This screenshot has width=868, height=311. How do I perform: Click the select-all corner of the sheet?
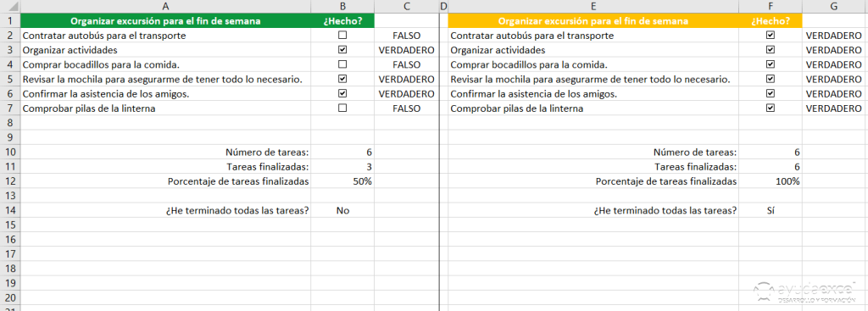coord(10,7)
